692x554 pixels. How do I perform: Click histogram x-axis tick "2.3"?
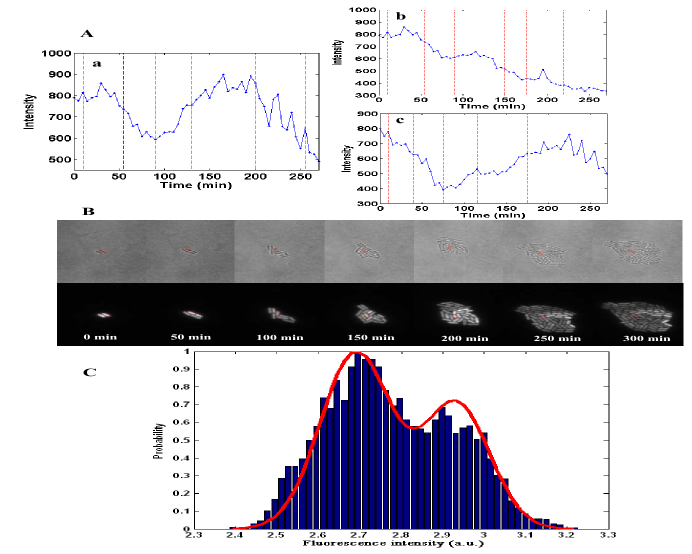click(x=193, y=535)
